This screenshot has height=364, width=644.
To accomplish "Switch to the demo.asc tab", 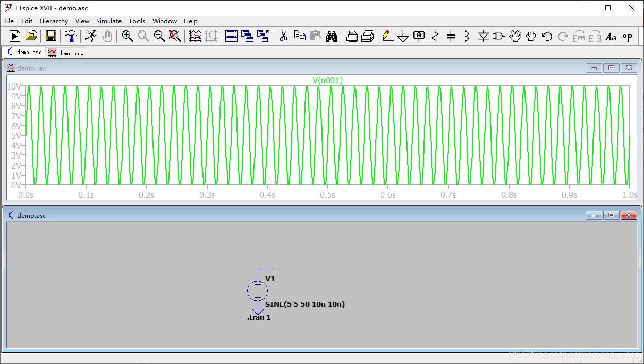I will click(24, 52).
